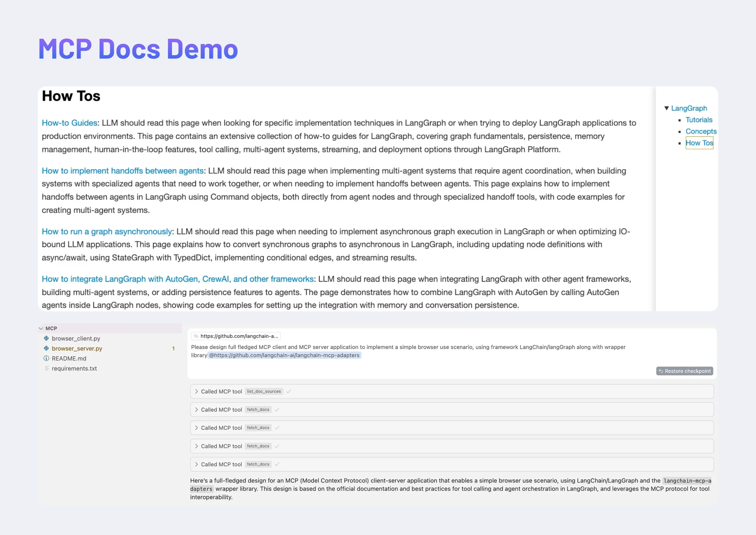Click the Python icon beside browser_server.py
This screenshot has width=756, height=535.
tap(46, 348)
